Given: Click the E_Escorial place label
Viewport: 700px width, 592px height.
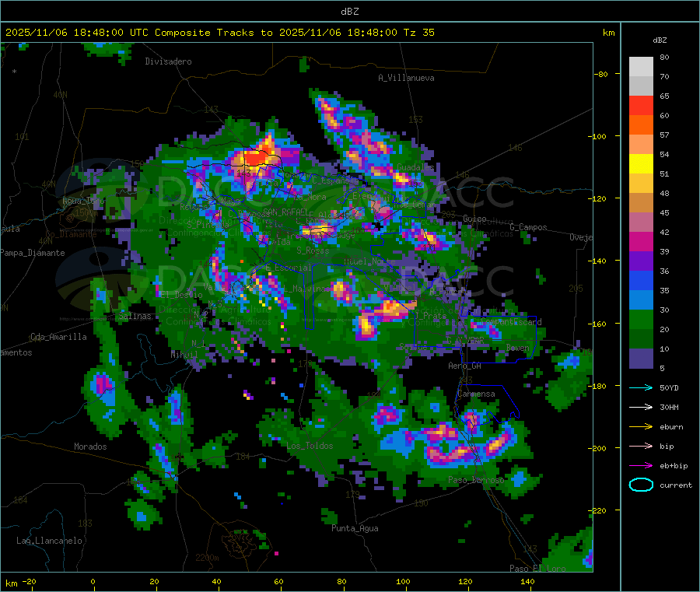Looking at the screenshot, I should (289, 268).
